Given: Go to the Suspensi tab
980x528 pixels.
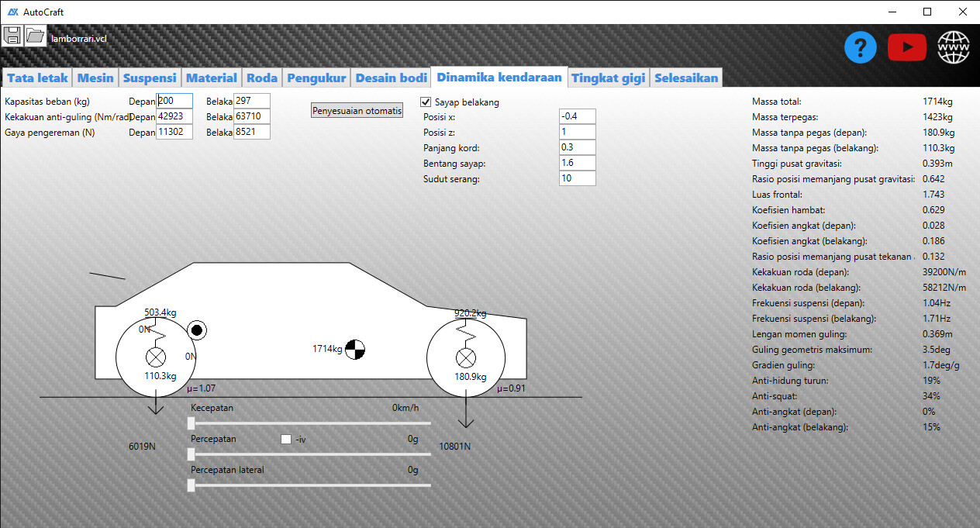Looking at the screenshot, I should (150, 78).
